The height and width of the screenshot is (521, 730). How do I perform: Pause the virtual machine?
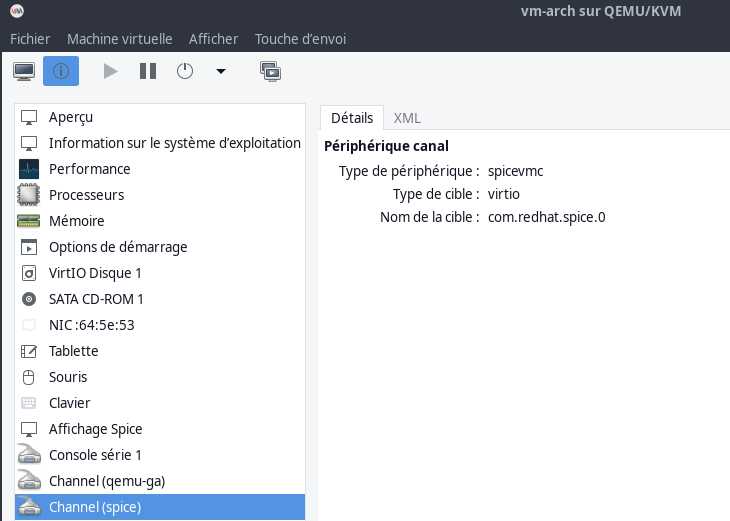click(148, 71)
